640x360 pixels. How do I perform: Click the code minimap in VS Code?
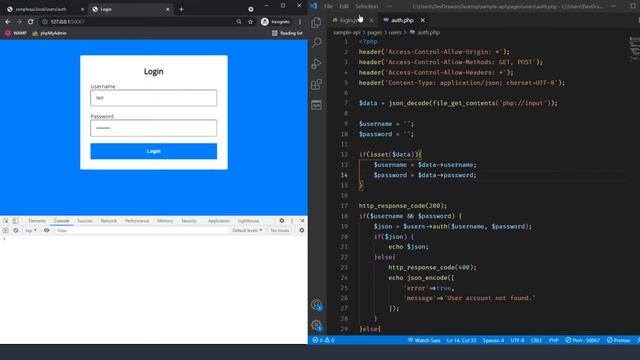pyautogui.click(x=634, y=48)
